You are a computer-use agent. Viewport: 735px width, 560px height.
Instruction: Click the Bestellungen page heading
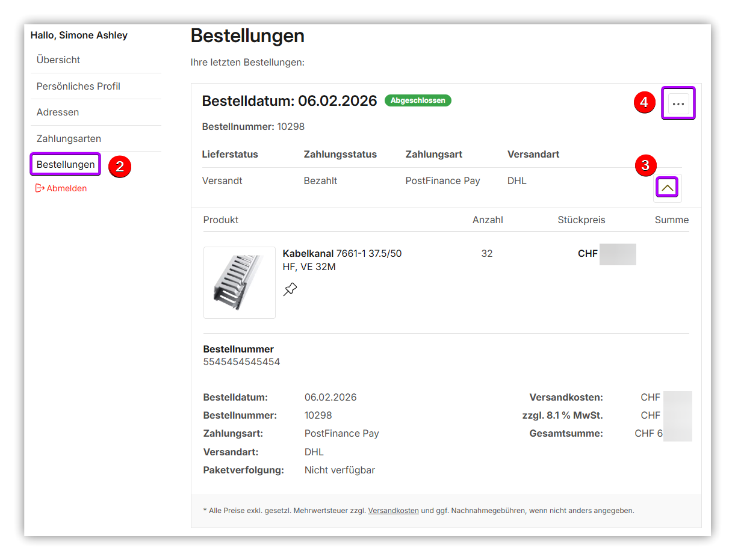click(x=247, y=36)
